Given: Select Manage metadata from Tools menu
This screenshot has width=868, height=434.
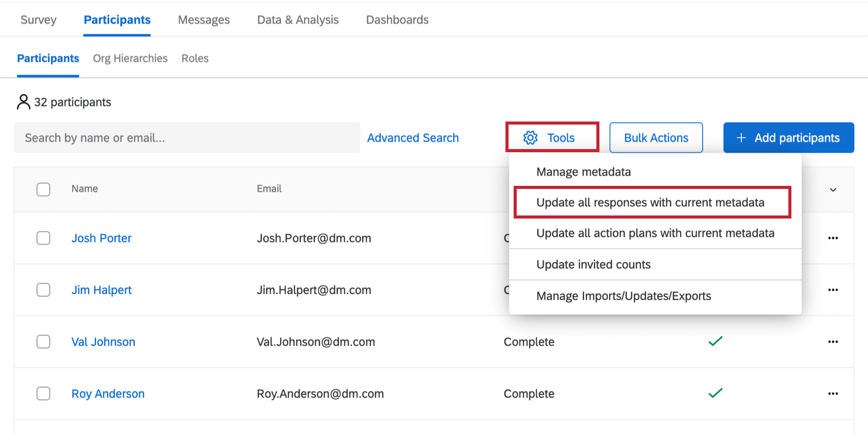Looking at the screenshot, I should click(x=583, y=172).
